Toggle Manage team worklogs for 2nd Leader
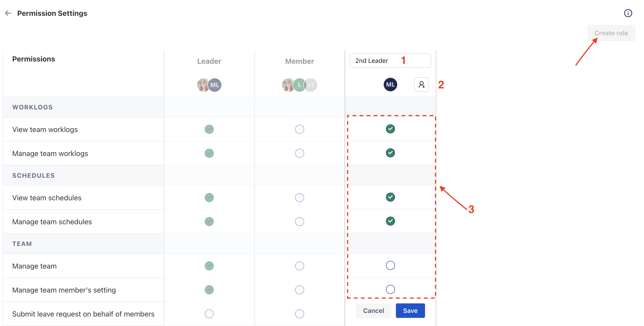The image size is (644, 326). pyautogui.click(x=390, y=153)
